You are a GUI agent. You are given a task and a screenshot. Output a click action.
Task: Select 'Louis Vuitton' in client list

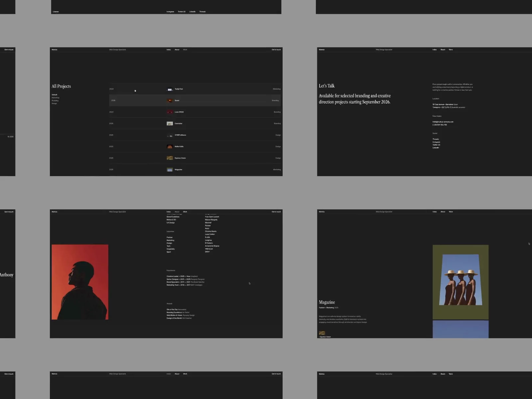(210, 234)
